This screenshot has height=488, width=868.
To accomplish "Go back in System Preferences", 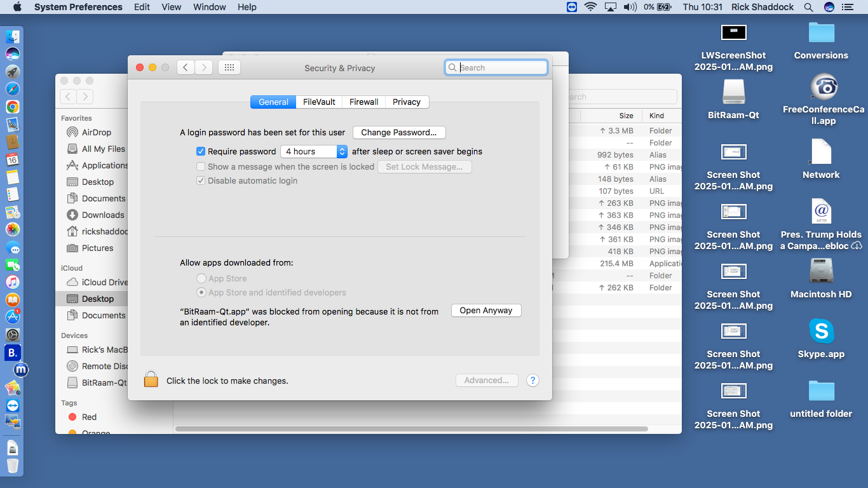I will click(186, 67).
